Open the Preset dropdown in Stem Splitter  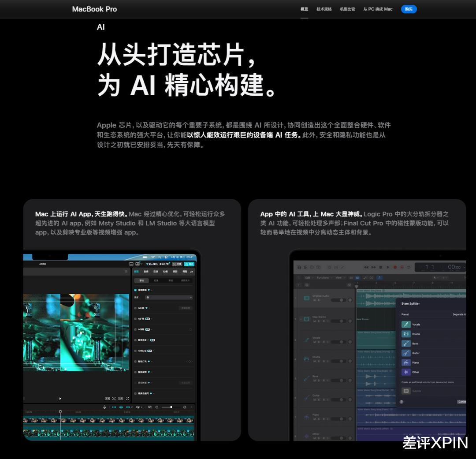459,314
